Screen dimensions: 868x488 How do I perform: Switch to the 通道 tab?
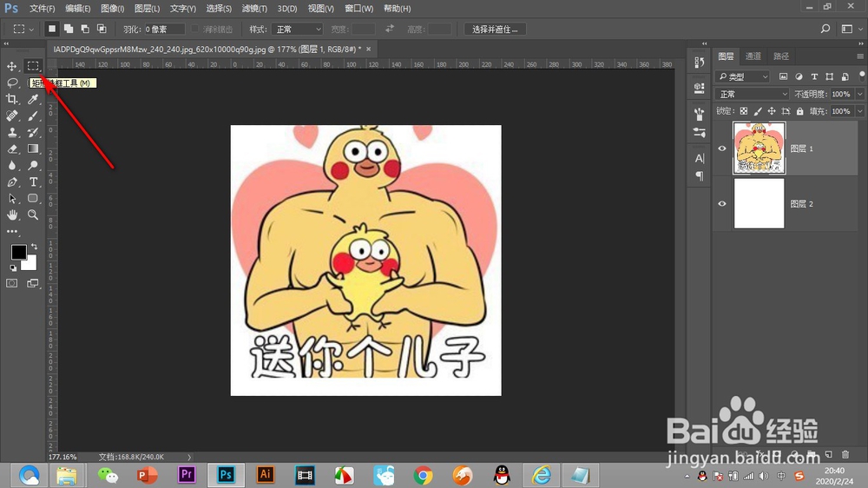753,56
